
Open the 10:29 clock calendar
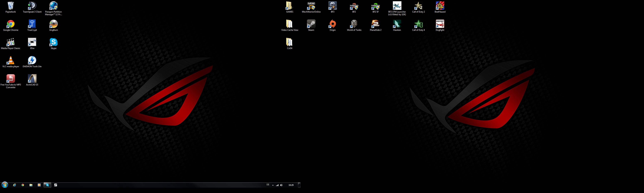[x=291, y=185]
